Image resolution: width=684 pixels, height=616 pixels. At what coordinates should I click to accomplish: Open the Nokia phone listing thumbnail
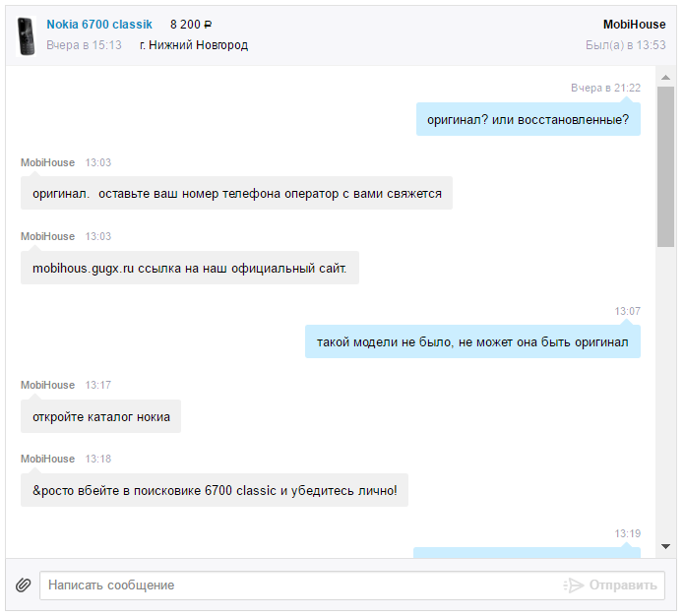[27, 36]
